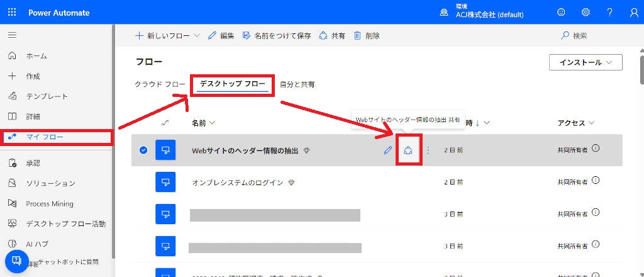This screenshot has height=277, width=644.
Task: Click 2 日前 in オンプレシステムのログイン row
Action: click(x=453, y=182)
